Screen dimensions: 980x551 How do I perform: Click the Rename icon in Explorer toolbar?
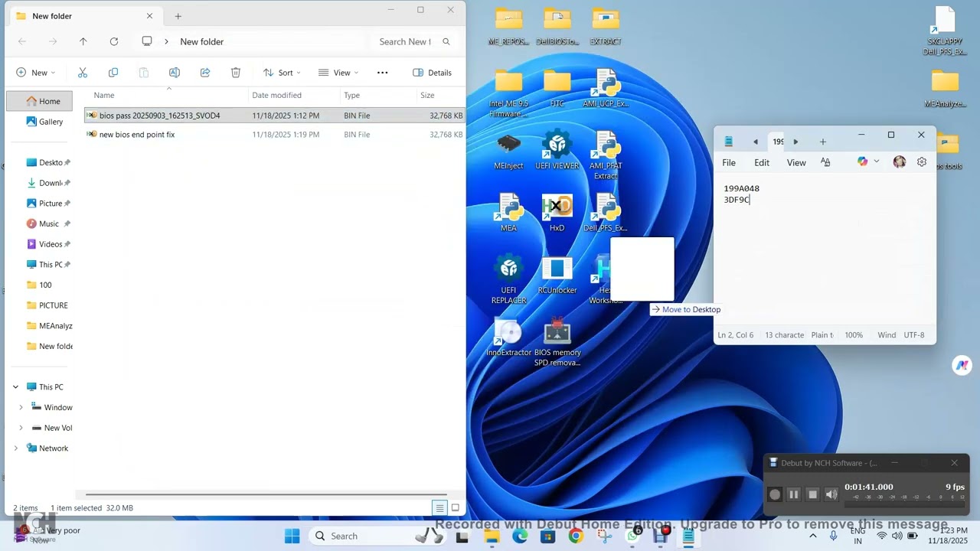tap(175, 73)
